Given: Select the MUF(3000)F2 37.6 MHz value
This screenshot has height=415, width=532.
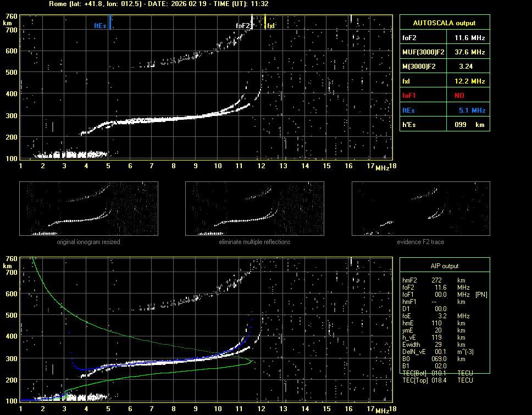Looking at the screenshot, I should coord(469,52).
